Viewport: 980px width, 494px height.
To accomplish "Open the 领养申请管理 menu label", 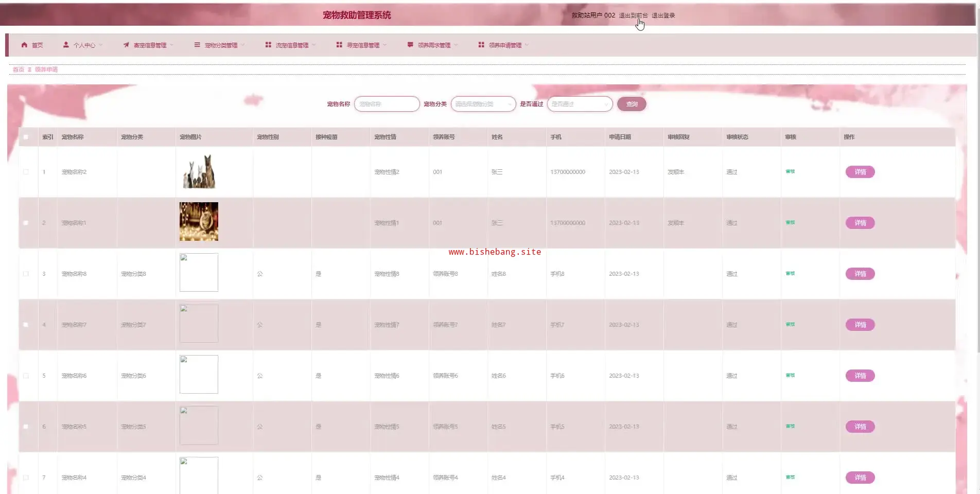I will point(505,45).
